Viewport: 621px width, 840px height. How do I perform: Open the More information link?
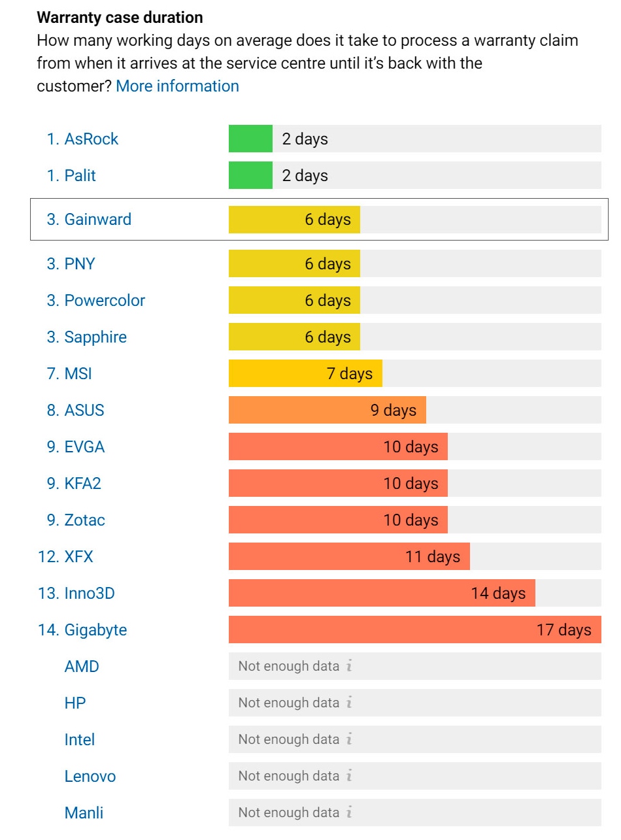[177, 86]
